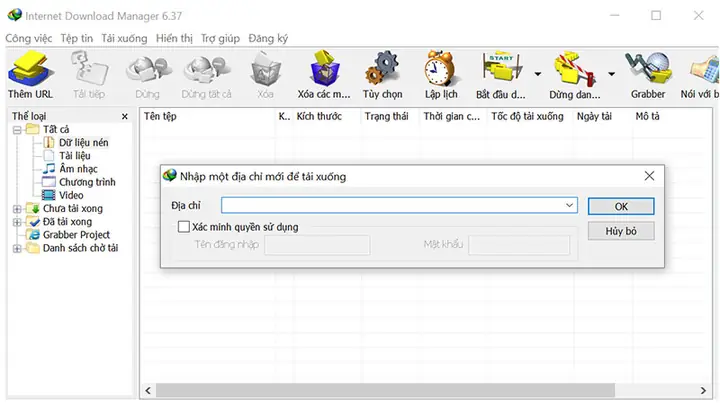Cancel with the Hủy bỏ button
The image size is (720, 405).
[x=621, y=231]
